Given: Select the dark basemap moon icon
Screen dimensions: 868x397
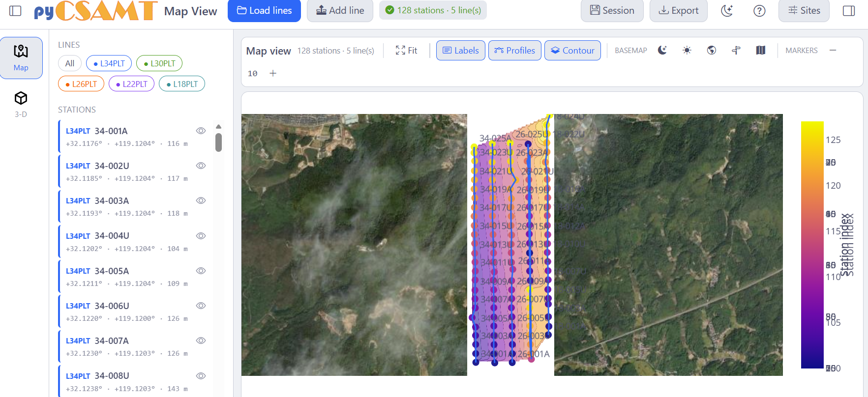Looking at the screenshot, I should 662,51.
